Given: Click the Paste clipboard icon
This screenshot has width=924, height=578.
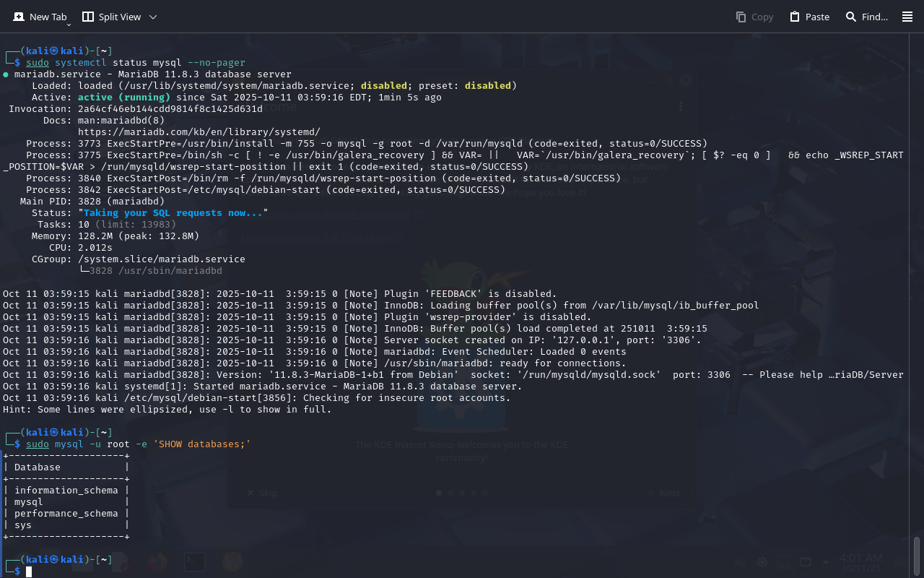Looking at the screenshot, I should pyautogui.click(x=795, y=17).
